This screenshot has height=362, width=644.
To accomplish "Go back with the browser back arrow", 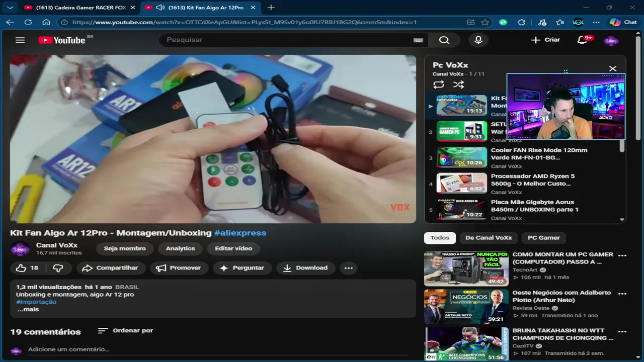I will pos(10,22).
